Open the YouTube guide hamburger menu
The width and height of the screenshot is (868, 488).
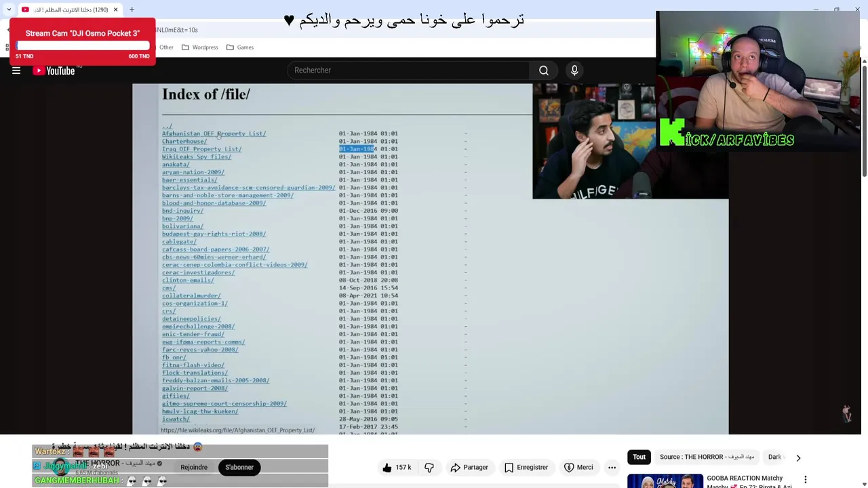16,70
